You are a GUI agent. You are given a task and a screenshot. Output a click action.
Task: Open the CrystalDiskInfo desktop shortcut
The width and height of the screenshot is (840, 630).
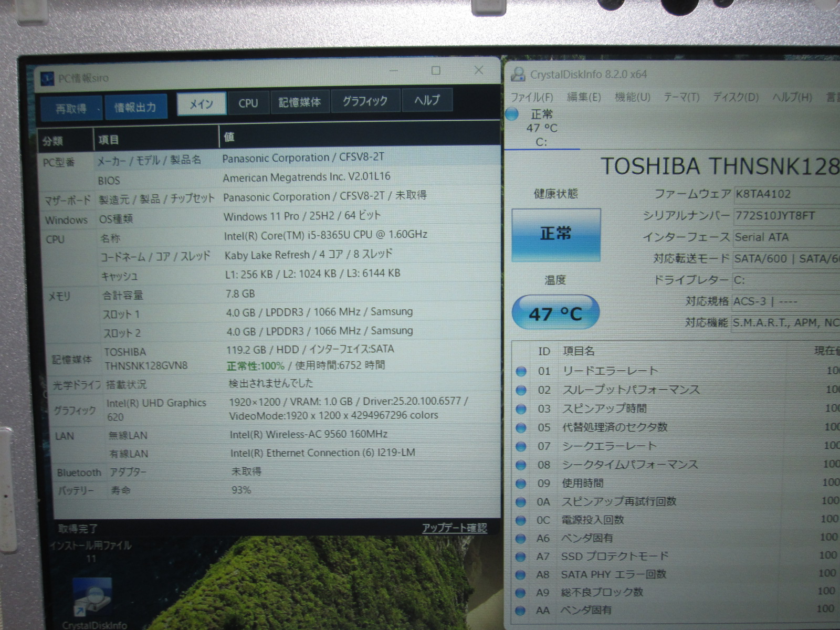[93, 604]
